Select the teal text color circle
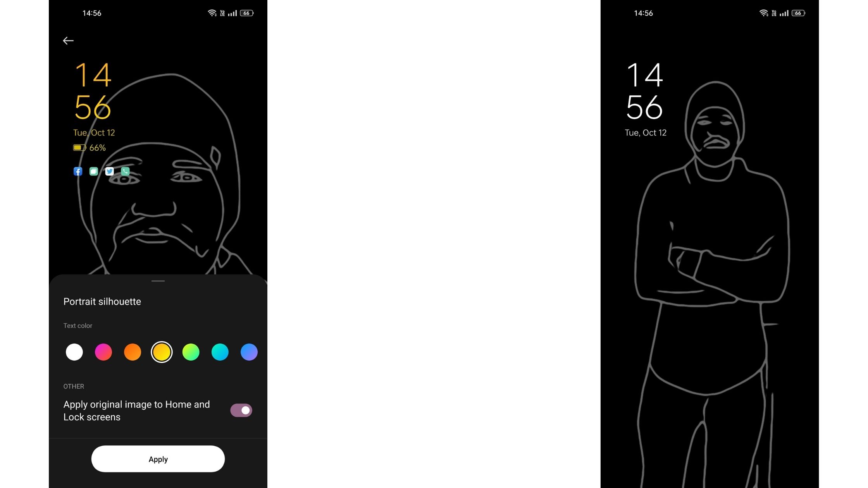868x488 pixels. point(220,352)
